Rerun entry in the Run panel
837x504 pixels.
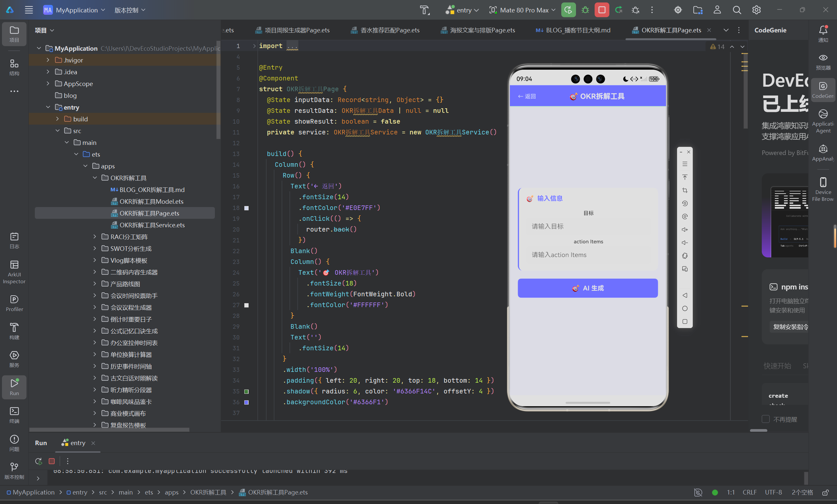tap(38, 461)
